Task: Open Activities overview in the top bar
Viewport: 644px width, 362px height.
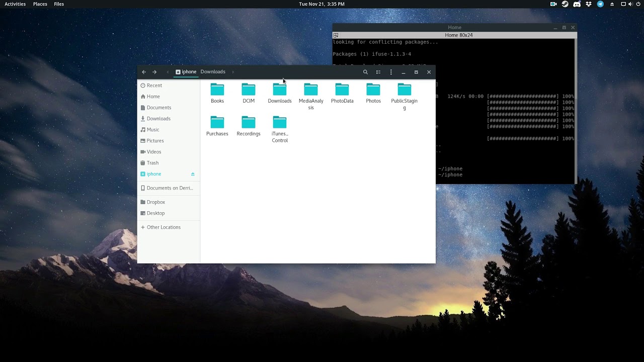Action: (15, 4)
